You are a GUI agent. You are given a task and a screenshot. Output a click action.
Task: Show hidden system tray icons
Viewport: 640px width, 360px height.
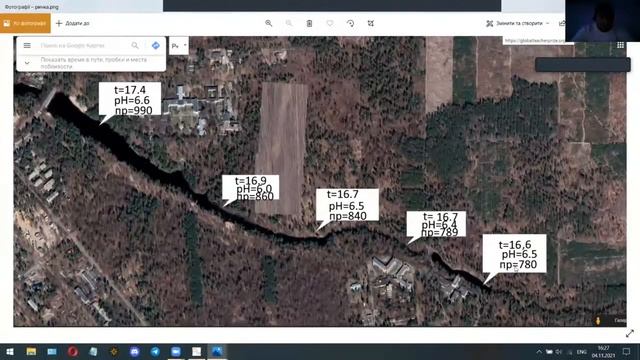539,352
